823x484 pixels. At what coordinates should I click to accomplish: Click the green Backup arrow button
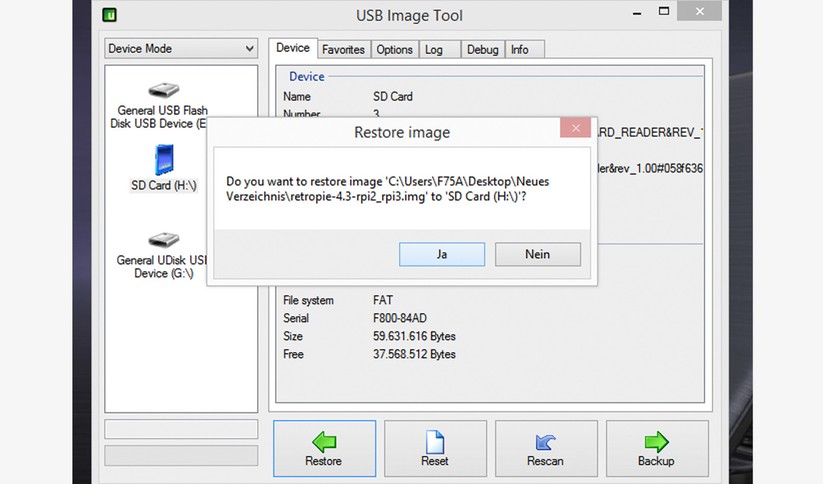656,449
